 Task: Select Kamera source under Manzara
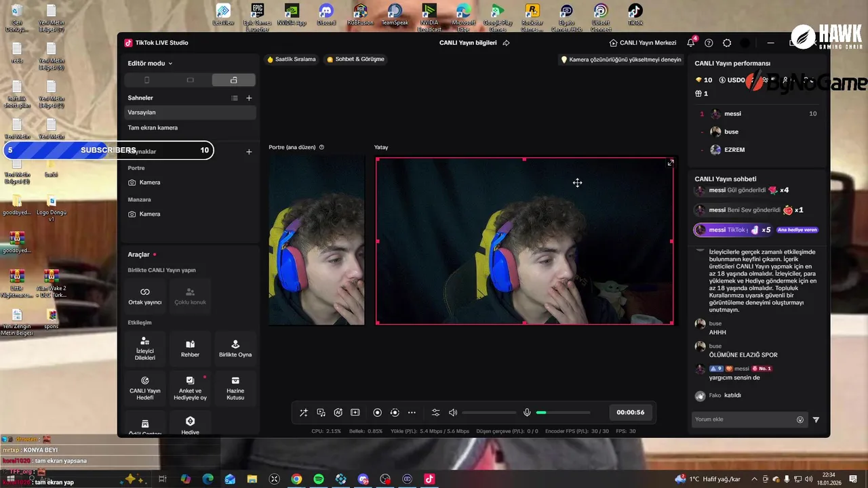[x=190, y=214]
